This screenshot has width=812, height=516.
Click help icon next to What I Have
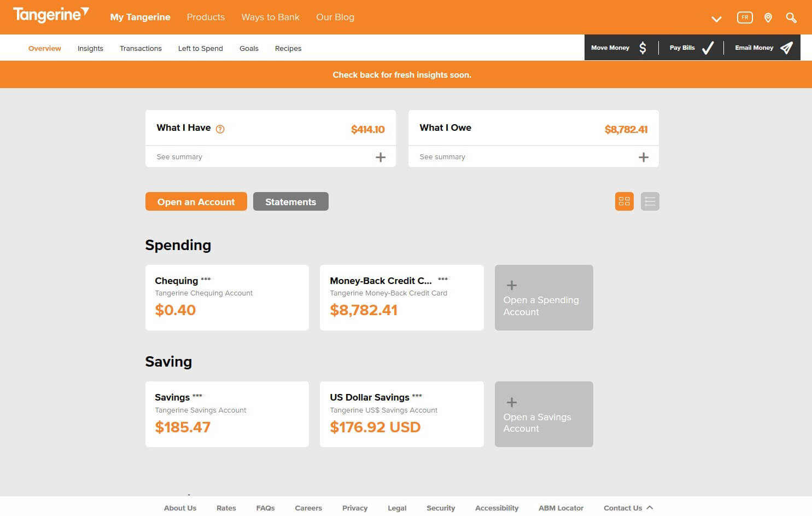click(x=220, y=129)
